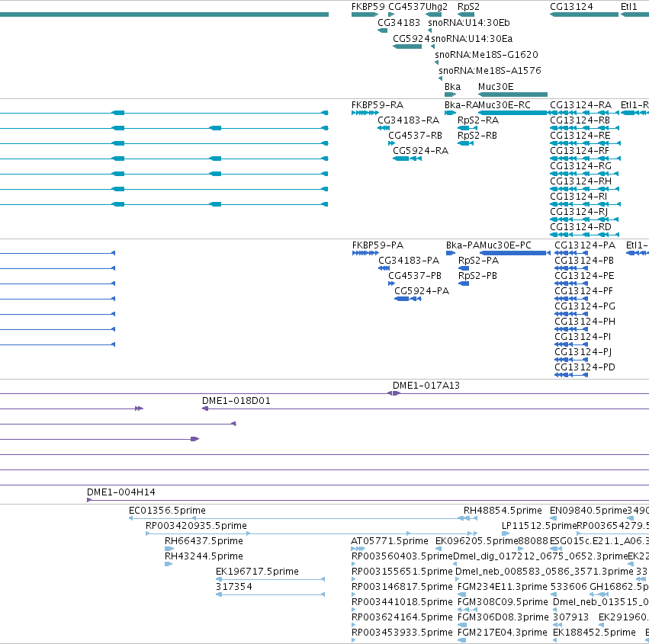Select the Muc30E gene label
649x644 pixels.
496,87
